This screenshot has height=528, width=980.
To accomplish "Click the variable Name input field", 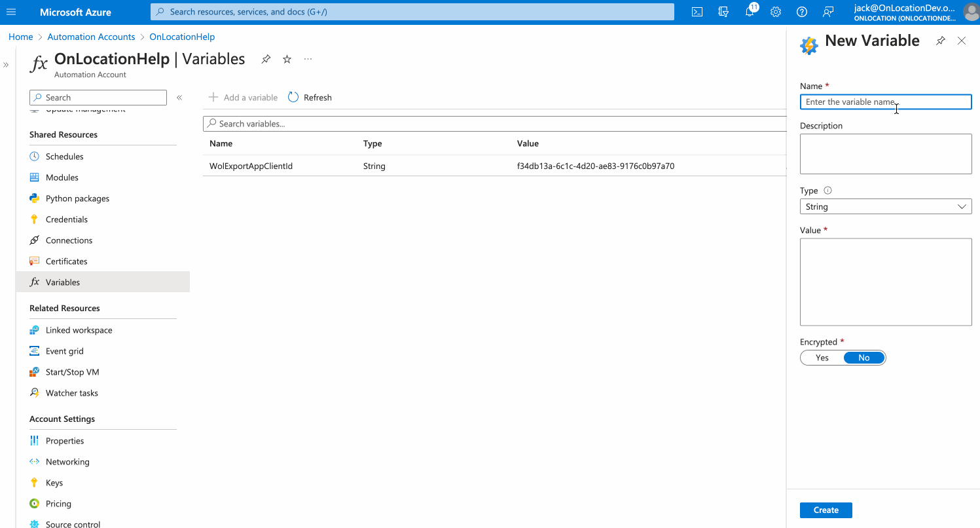I will click(x=885, y=102).
